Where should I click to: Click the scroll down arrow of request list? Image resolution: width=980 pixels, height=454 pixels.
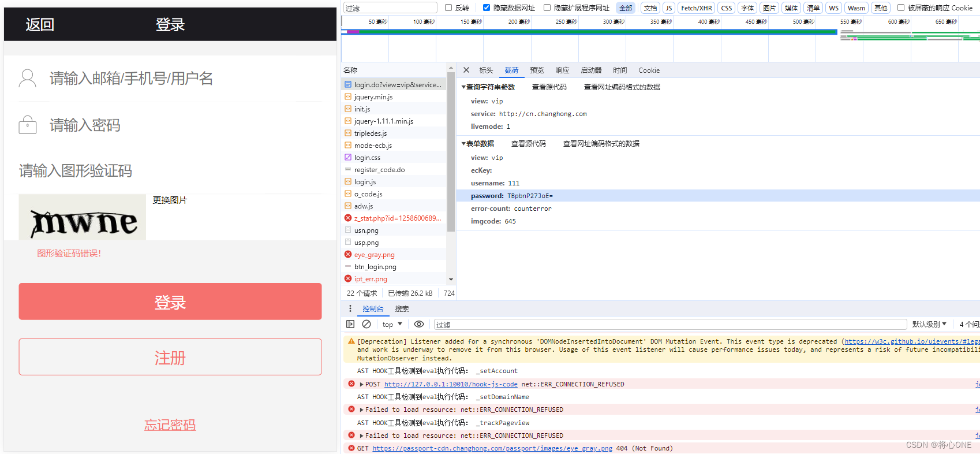(x=451, y=279)
